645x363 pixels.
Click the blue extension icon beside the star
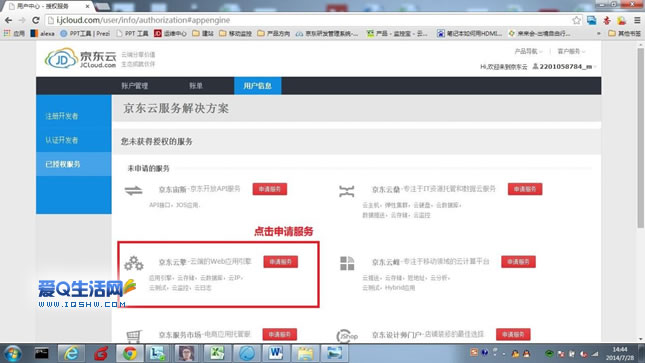592,20
